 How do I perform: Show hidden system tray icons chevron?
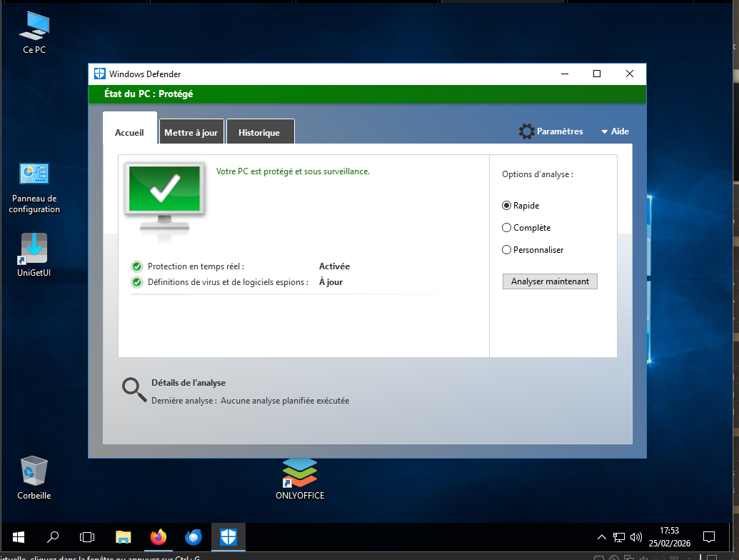(x=601, y=537)
